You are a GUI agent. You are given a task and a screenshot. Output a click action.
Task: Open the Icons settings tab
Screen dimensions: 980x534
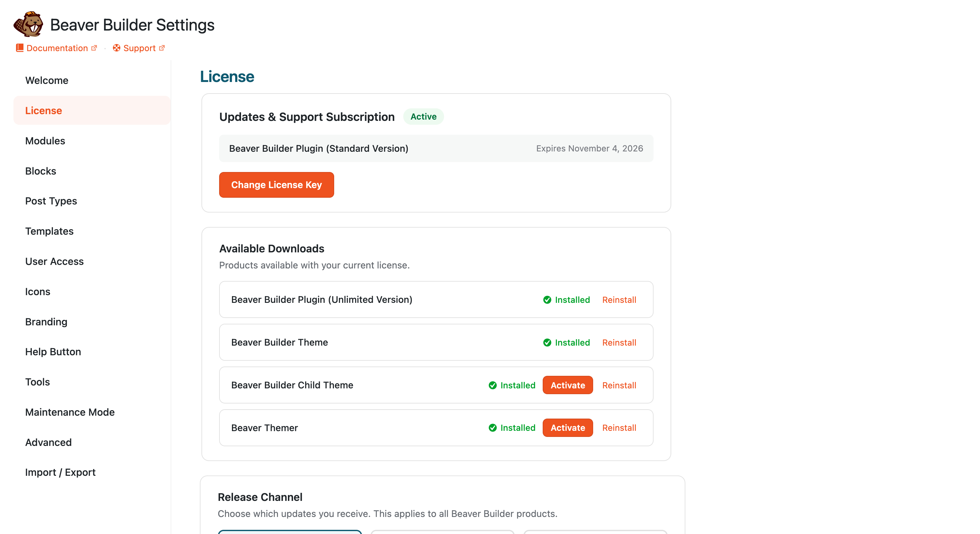click(x=92, y=292)
